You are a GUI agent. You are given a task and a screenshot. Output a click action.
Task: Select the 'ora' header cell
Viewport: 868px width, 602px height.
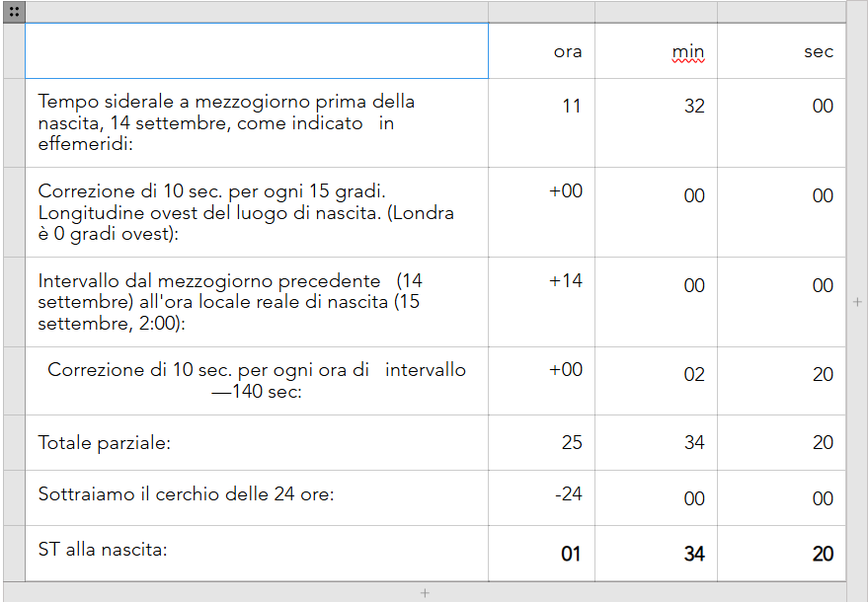coord(541,51)
